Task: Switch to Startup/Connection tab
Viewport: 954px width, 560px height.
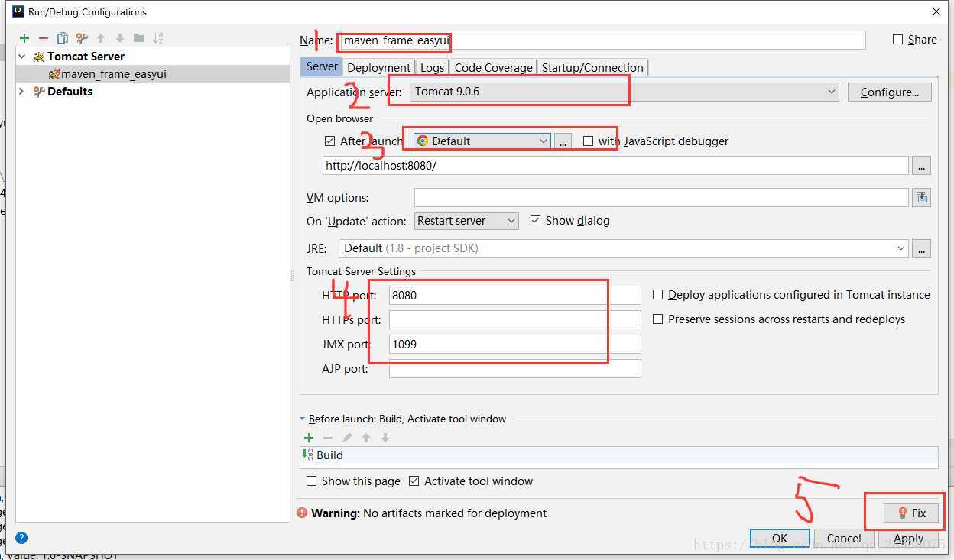Action: click(x=592, y=67)
